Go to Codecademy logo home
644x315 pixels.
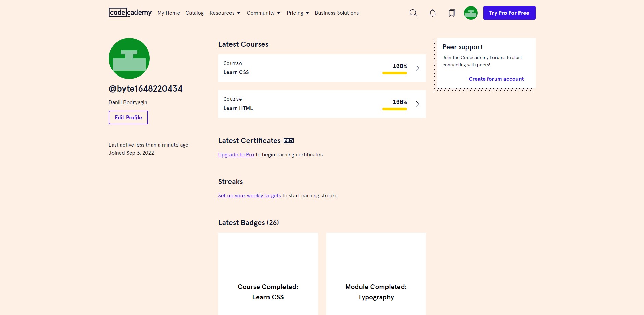click(x=130, y=12)
